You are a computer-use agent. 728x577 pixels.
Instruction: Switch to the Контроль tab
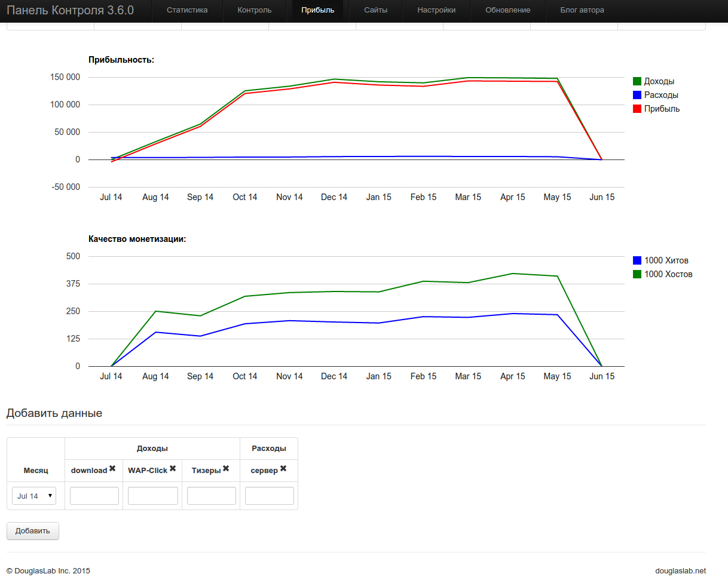coord(254,10)
